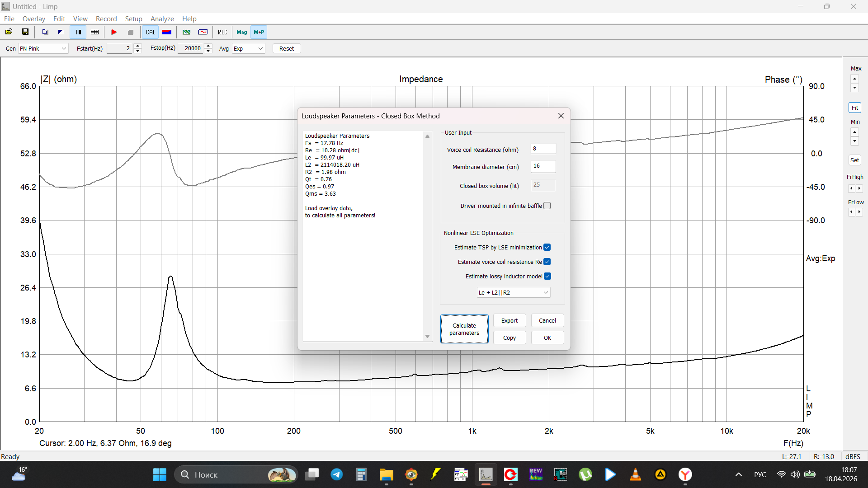868x488 pixels.
Task: Expand the PN Pink generator dropdown
Action: 43,48
